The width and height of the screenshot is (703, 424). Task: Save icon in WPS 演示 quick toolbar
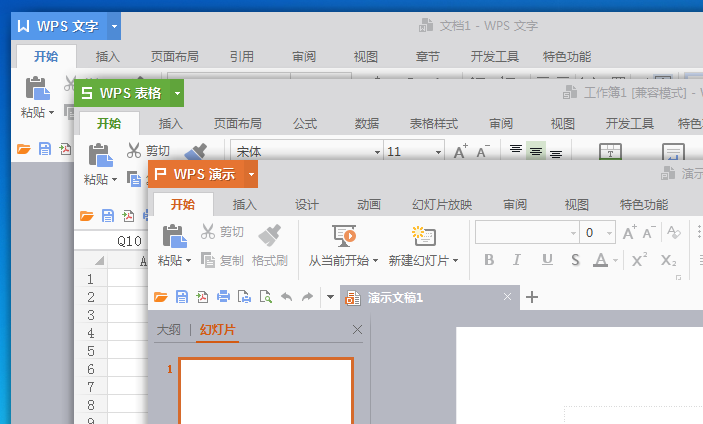click(182, 297)
